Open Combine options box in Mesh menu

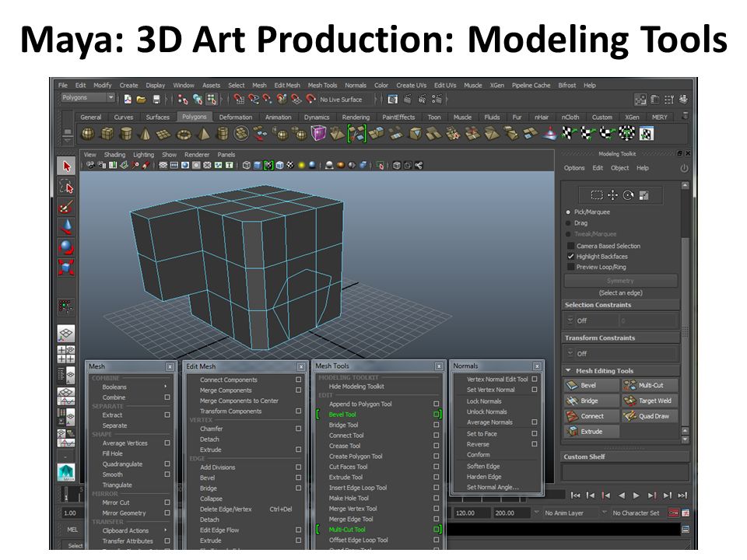tap(167, 397)
